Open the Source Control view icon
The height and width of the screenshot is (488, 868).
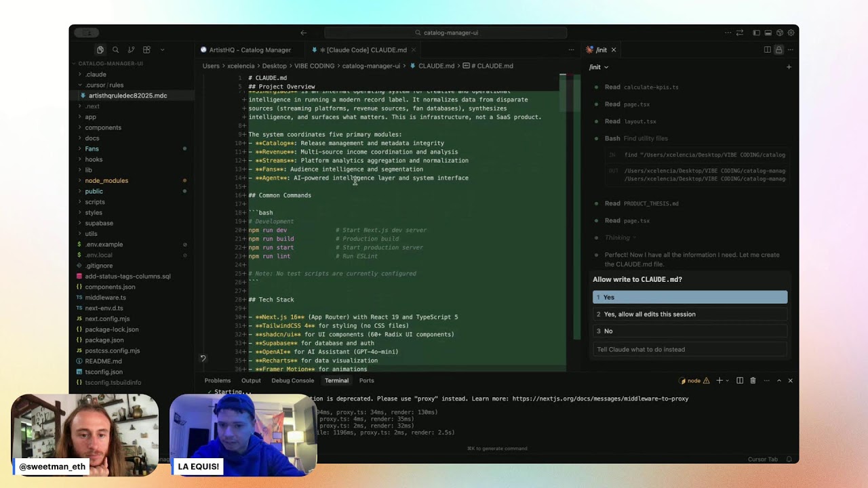click(x=131, y=49)
